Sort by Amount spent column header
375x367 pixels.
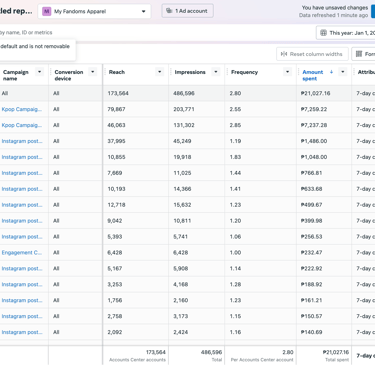(x=313, y=75)
